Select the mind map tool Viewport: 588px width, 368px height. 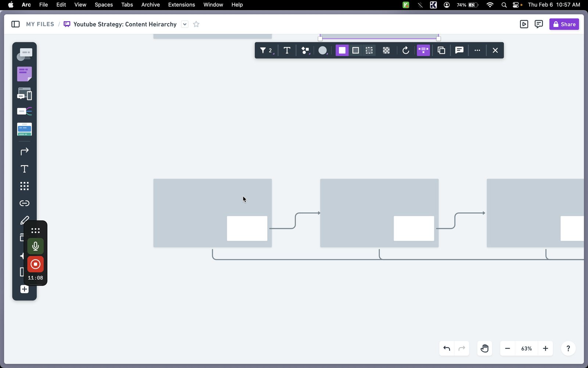click(24, 111)
